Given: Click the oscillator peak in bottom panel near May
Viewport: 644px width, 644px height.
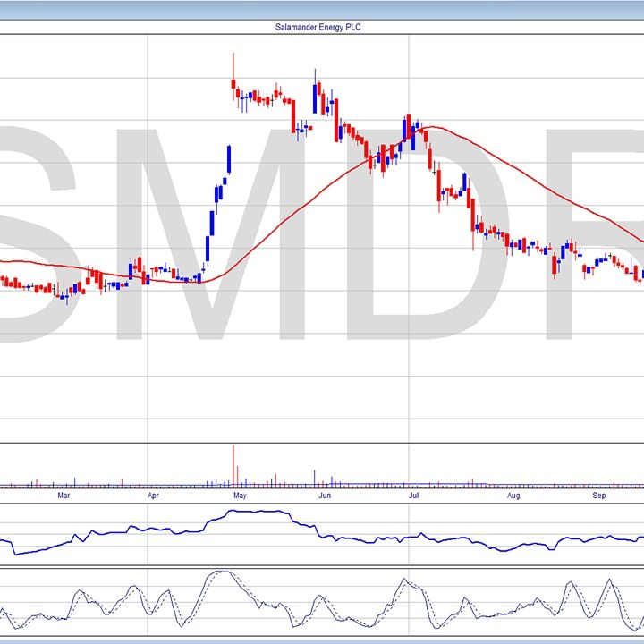Looking at the screenshot, I should (215, 573).
